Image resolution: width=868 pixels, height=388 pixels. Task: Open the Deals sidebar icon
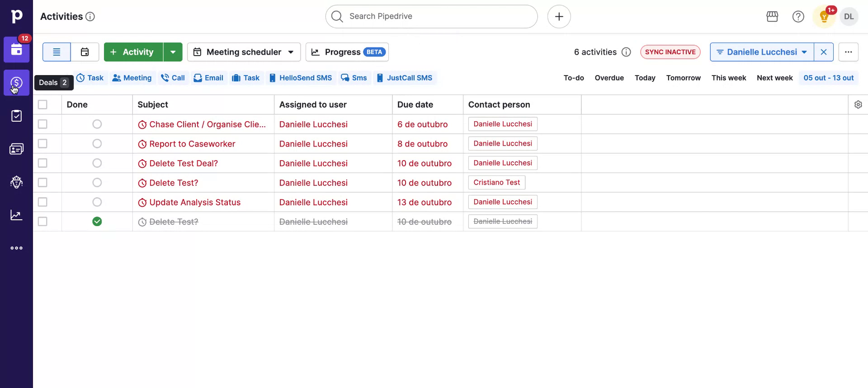click(x=17, y=83)
